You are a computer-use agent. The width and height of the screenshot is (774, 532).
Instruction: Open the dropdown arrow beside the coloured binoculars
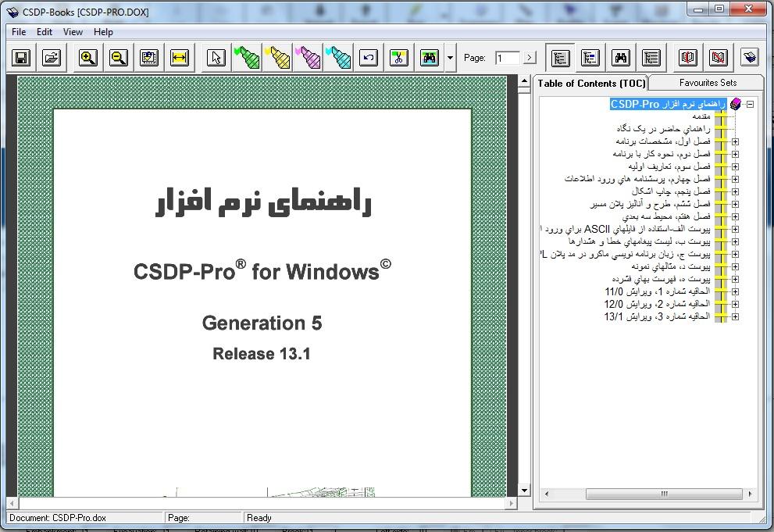pos(450,59)
